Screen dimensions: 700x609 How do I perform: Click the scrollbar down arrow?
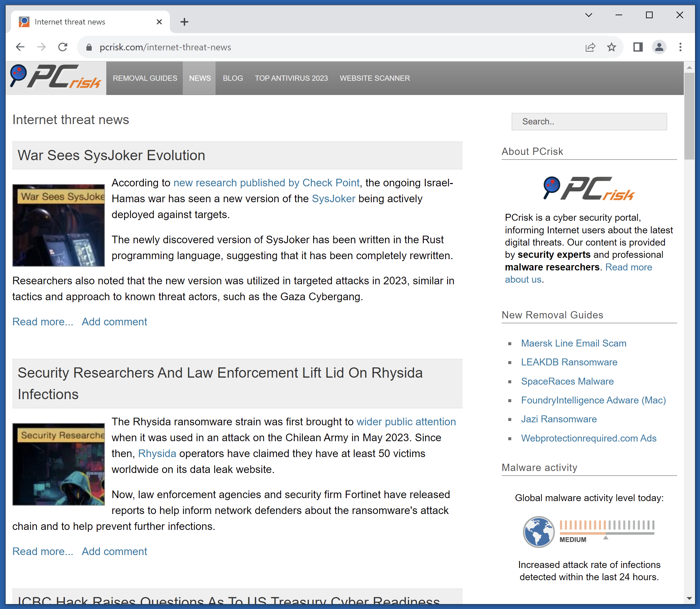click(689, 599)
